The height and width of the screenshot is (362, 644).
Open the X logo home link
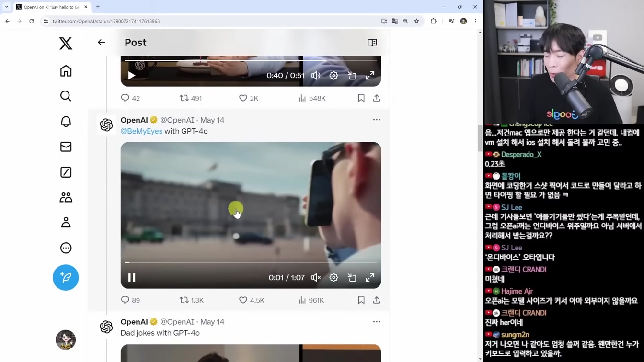pyautogui.click(x=66, y=44)
